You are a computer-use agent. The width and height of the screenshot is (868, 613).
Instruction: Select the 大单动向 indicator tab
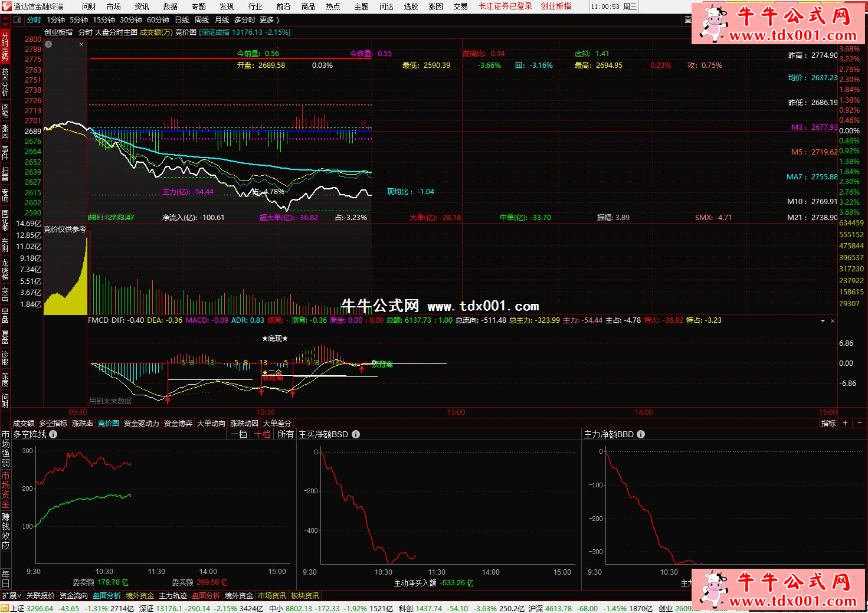point(211,423)
